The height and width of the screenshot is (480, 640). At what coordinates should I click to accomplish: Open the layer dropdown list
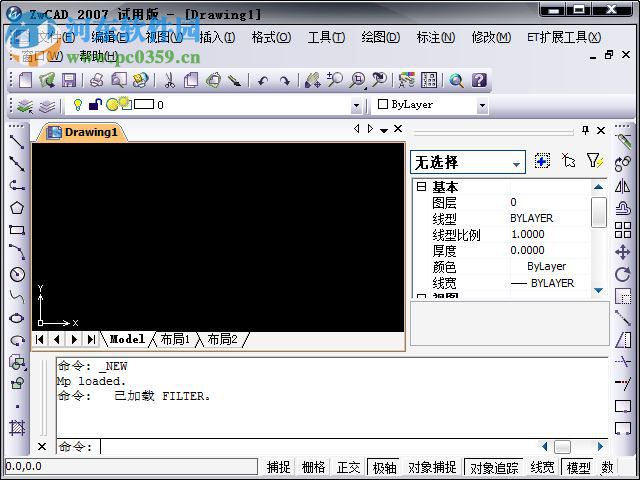click(x=356, y=105)
